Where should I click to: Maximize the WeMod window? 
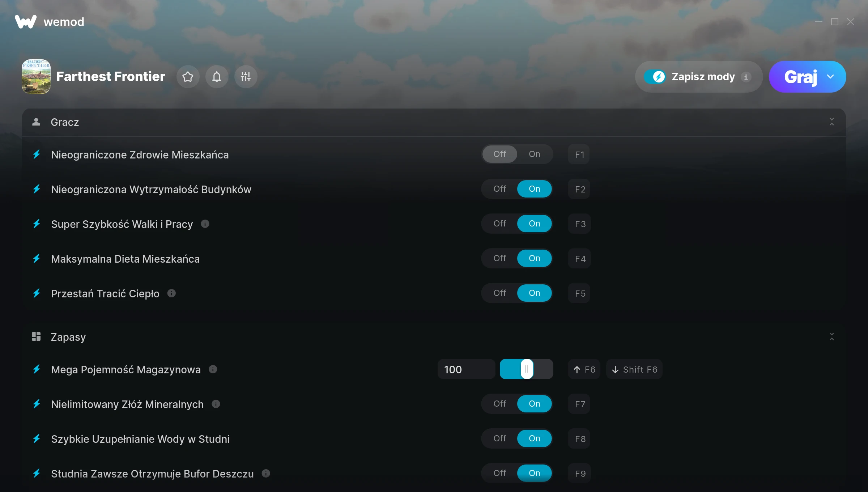coord(835,22)
